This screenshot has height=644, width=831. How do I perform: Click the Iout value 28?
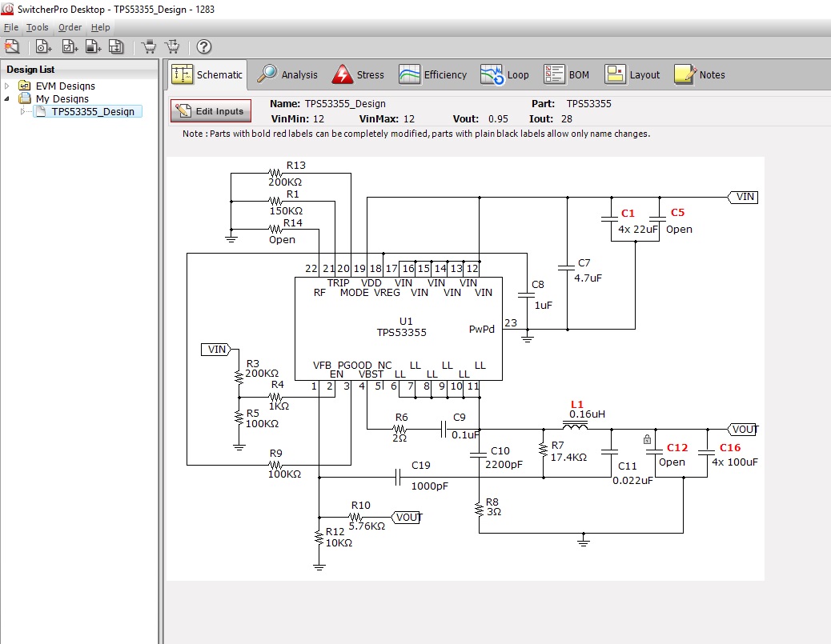[567, 119]
